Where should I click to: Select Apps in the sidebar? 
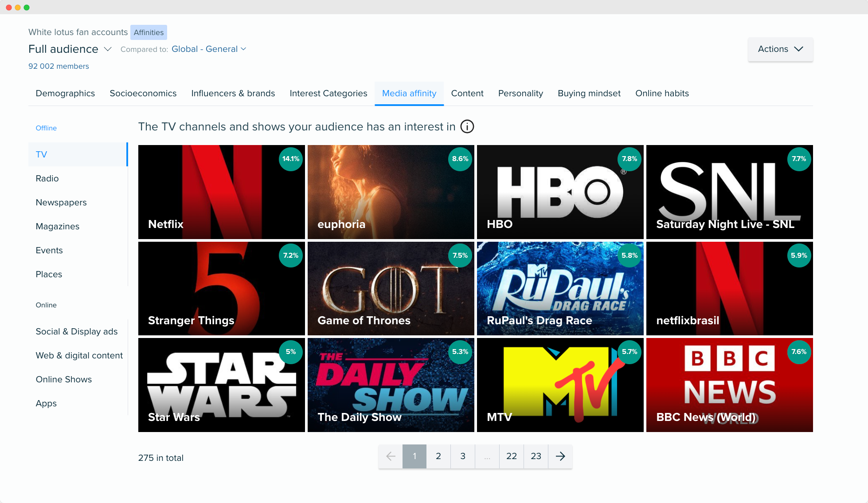[x=78, y=403]
